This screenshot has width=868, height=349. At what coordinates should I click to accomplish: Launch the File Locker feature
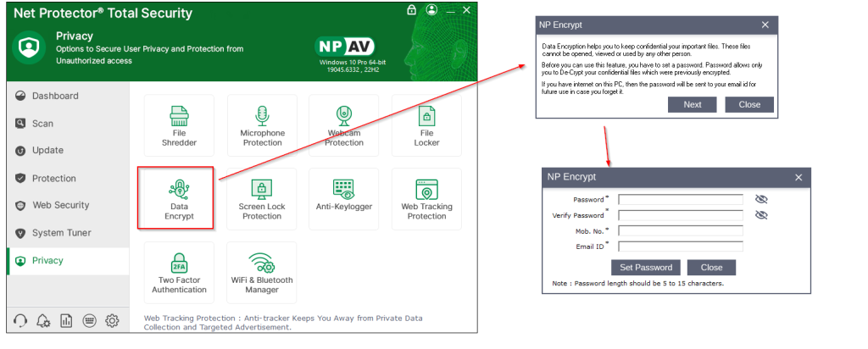pyautogui.click(x=426, y=125)
